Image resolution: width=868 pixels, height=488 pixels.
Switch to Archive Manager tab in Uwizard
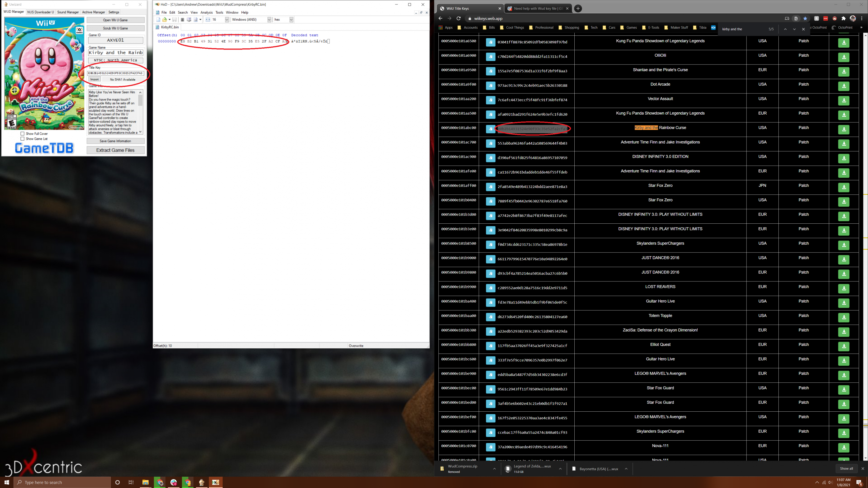[x=94, y=12]
